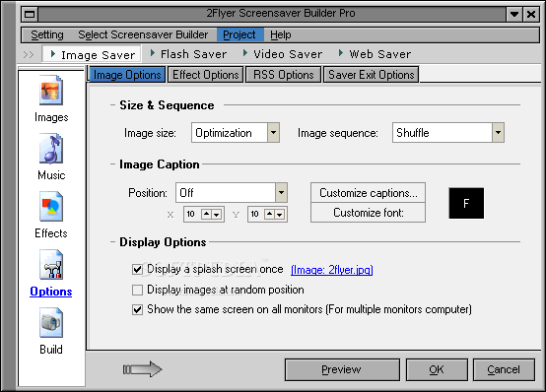Open the splash image 2flyer.jpg link
The image size is (546, 392).
[332, 270]
